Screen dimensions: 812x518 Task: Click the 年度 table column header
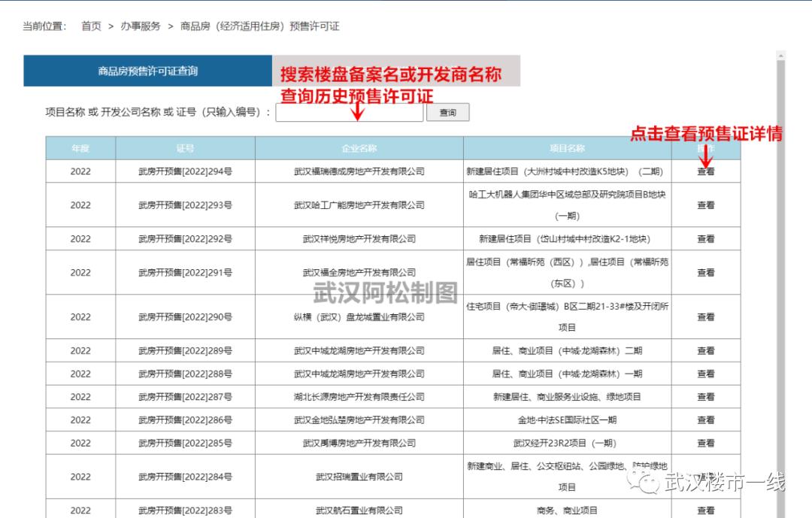(x=79, y=147)
